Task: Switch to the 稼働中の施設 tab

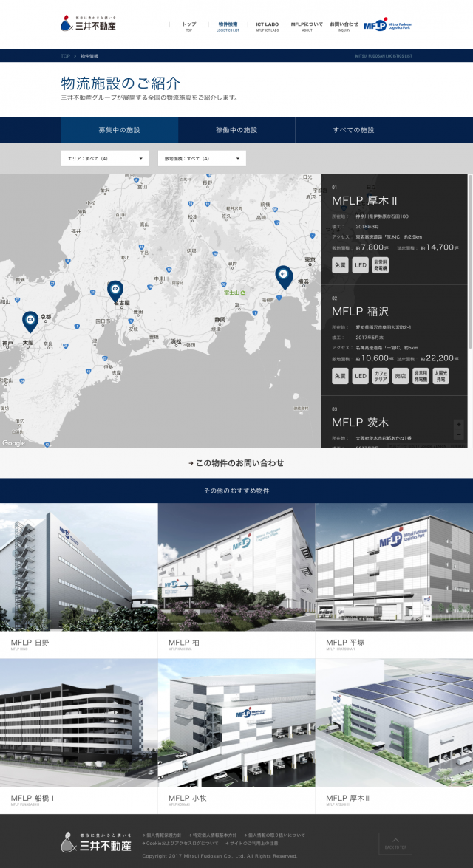Action: (236, 130)
